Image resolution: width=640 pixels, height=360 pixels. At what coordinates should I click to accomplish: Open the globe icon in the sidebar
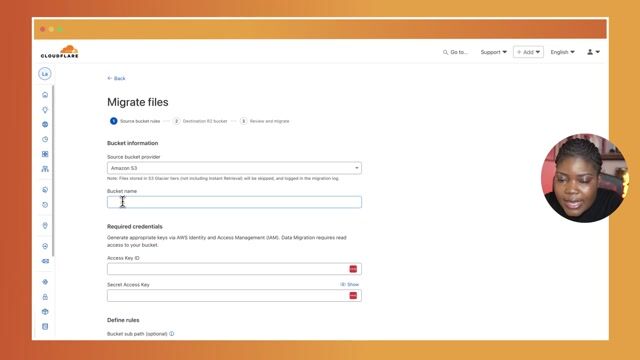[x=45, y=124]
